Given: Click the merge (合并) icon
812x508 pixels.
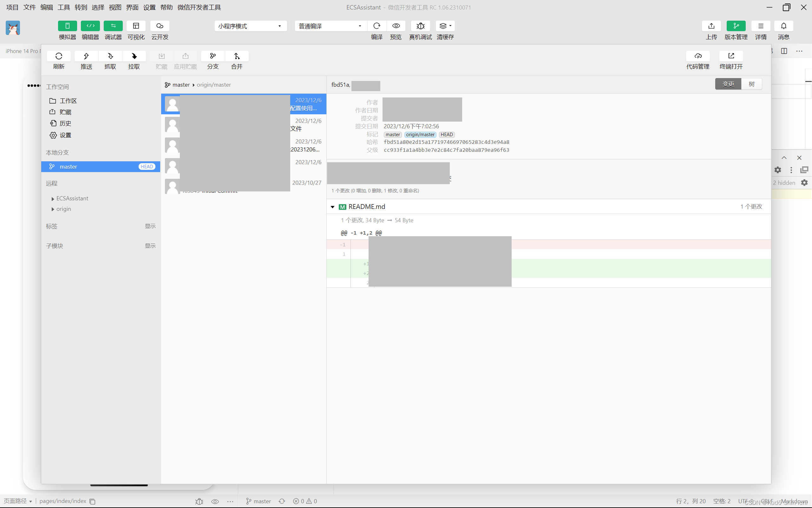Looking at the screenshot, I should (237, 56).
